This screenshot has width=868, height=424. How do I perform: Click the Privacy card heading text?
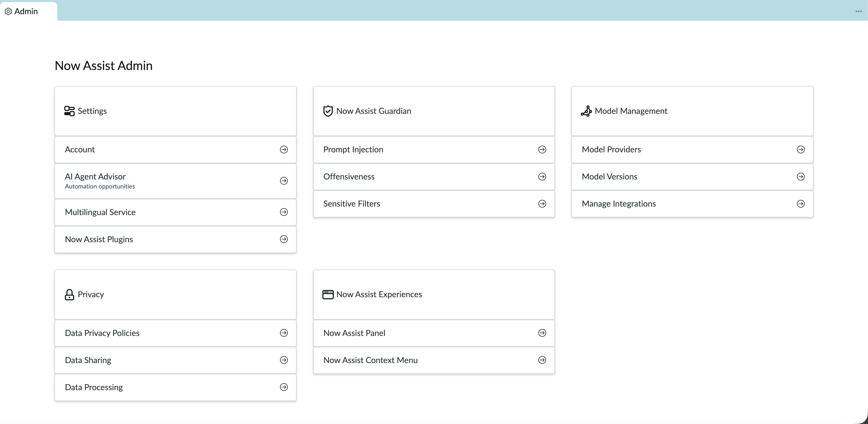(x=91, y=294)
